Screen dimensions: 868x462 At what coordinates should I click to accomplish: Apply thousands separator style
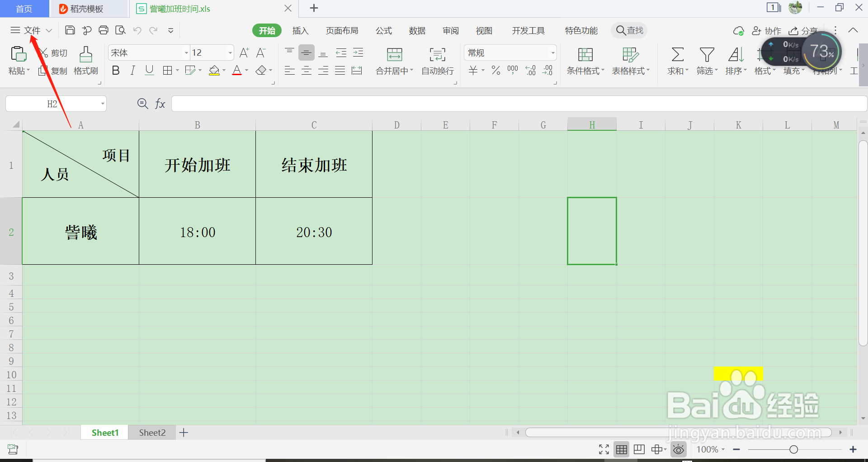click(513, 70)
